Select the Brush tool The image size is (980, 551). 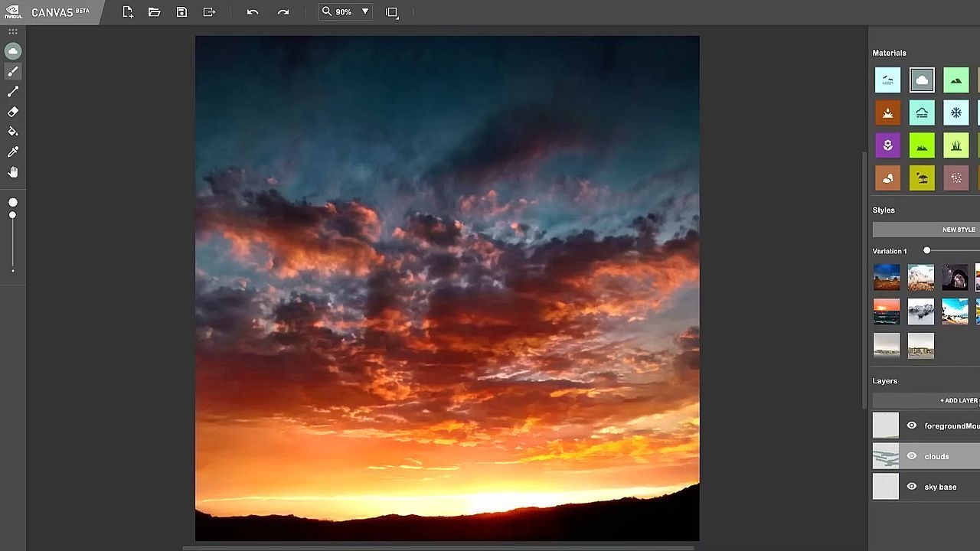tap(13, 71)
